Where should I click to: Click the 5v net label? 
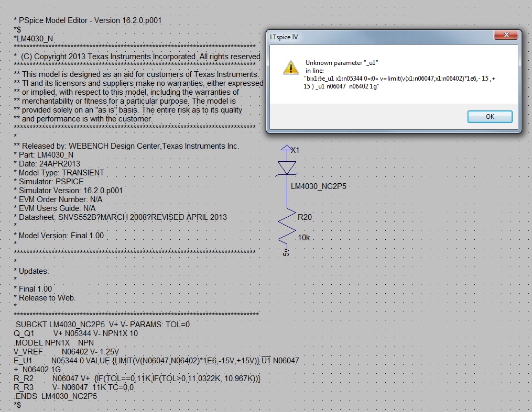[286, 252]
